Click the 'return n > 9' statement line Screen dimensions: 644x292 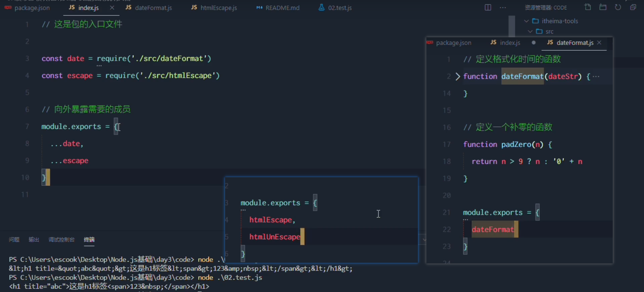point(527,162)
